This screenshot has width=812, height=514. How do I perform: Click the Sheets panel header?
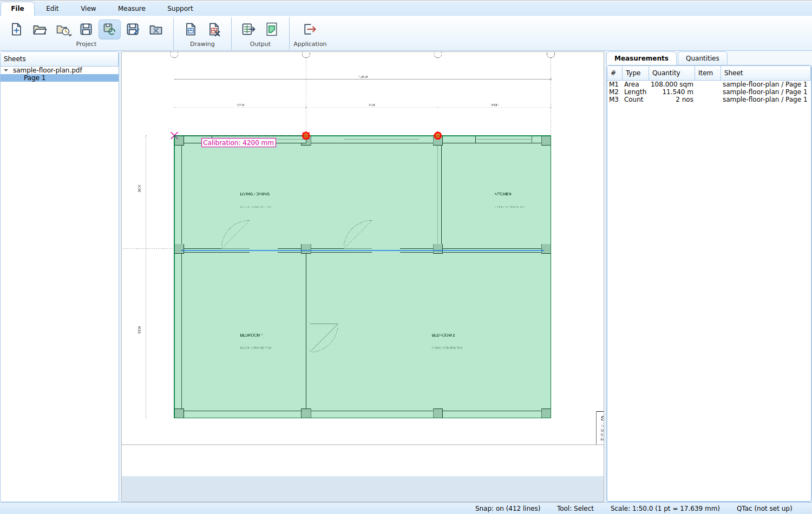(60, 59)
